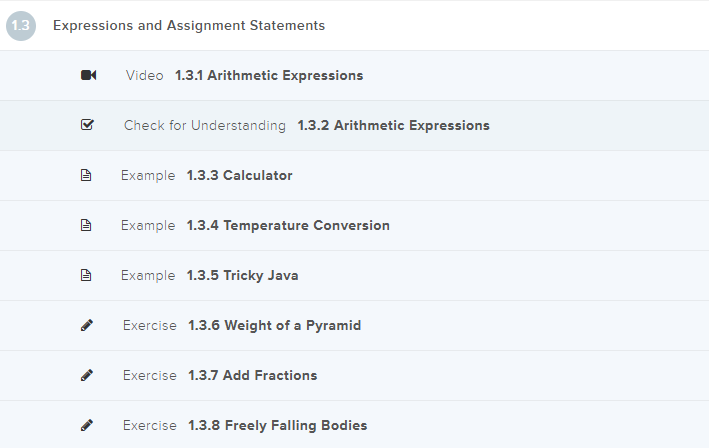Start the 1.3.8 Freely Falling Bodies exercise
Screen dimensions: 709x448
[x=277, y=426]
